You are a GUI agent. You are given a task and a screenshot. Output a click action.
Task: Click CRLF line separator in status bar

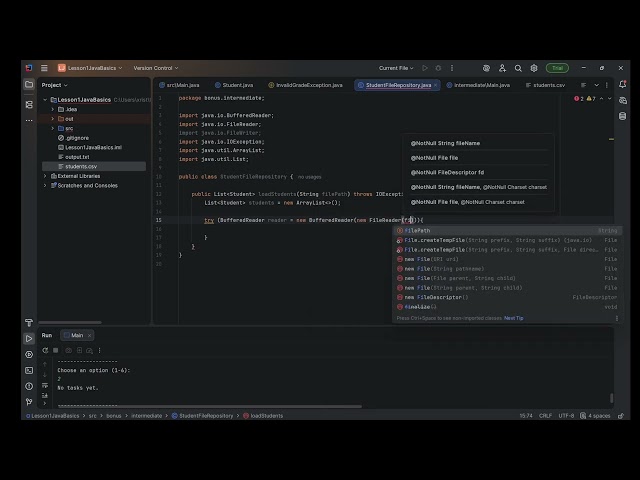coord(545,416)
